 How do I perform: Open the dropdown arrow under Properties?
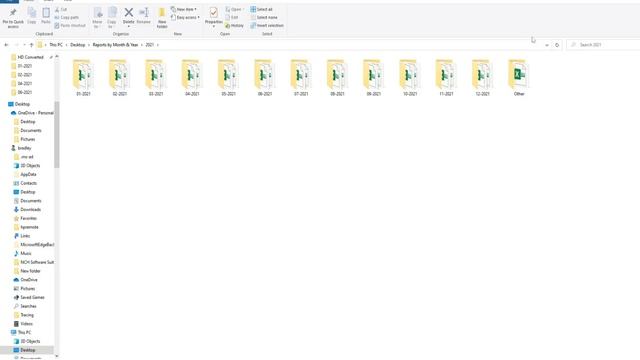pyautogui.click(x=213, y=27)
